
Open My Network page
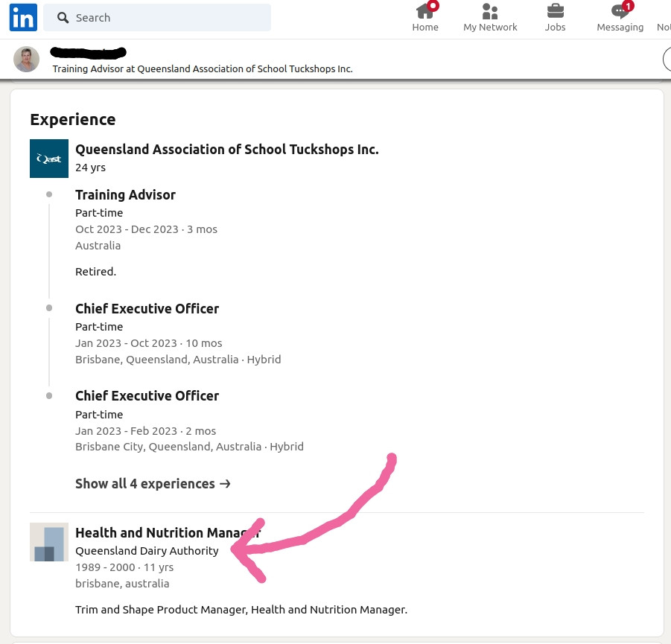(x=490, y=17)
